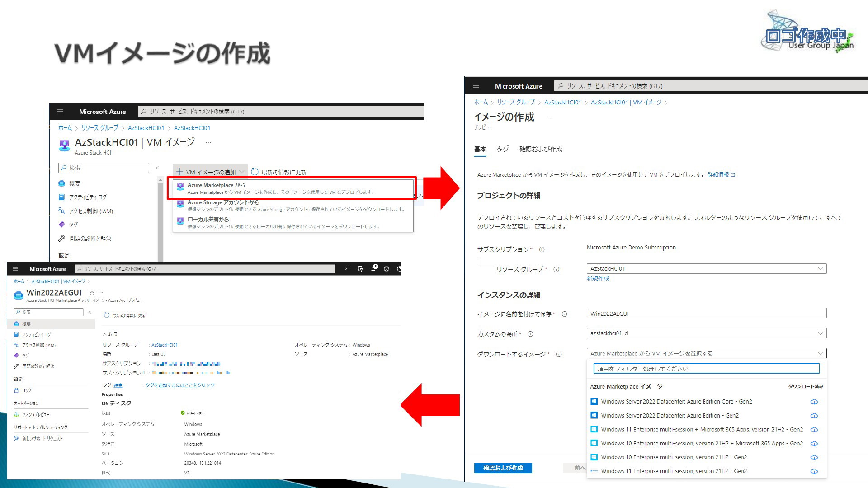Click info icon next to リソース グループ
Viewport: 868px width, 488px height.
(x=557, y=269)
